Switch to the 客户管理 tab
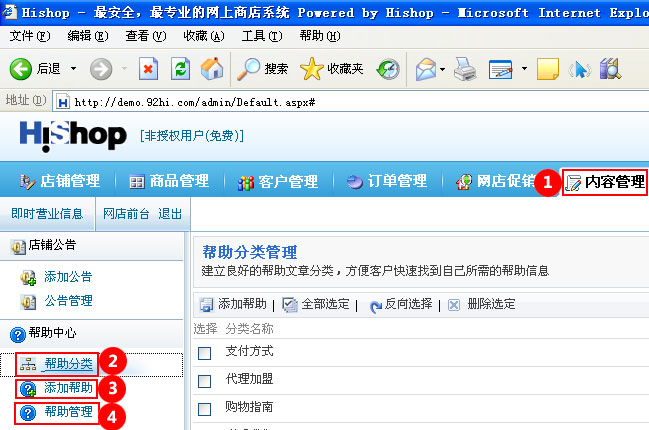The height and width of the screenshot is (430, 649). tap(278, 181)
